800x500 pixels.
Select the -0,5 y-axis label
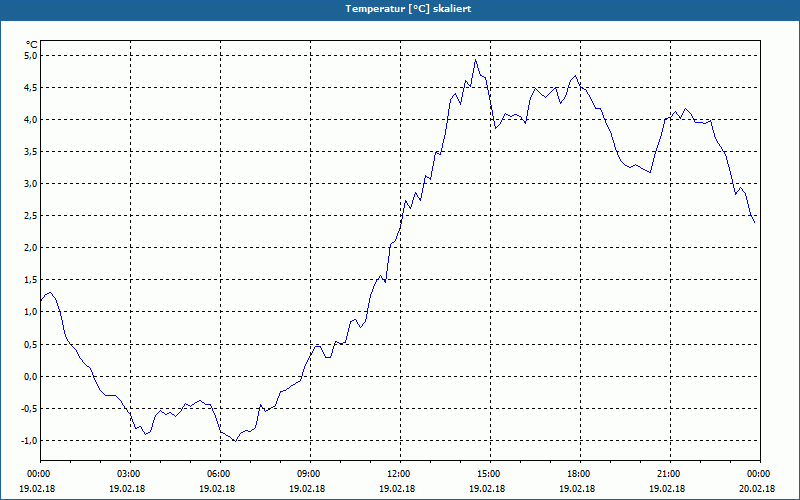[x=29, y=409]
